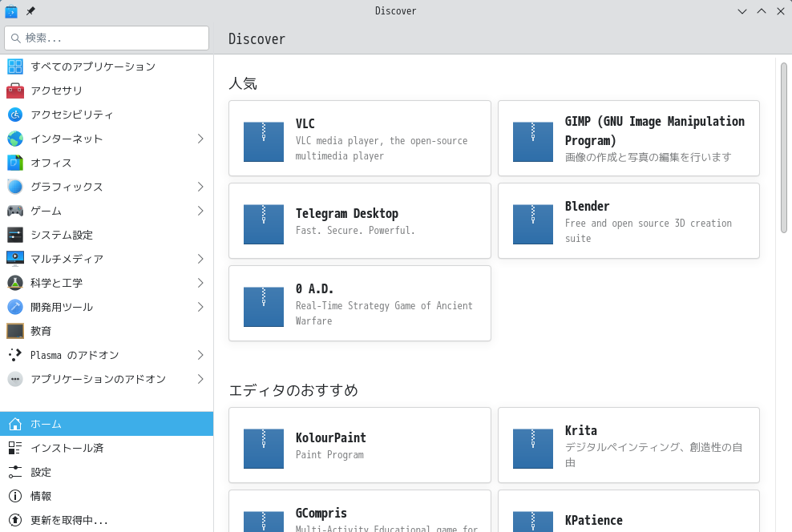The image size is (792, 532).
Task: Click the GIMP package icon
Action: pos(533,141)
